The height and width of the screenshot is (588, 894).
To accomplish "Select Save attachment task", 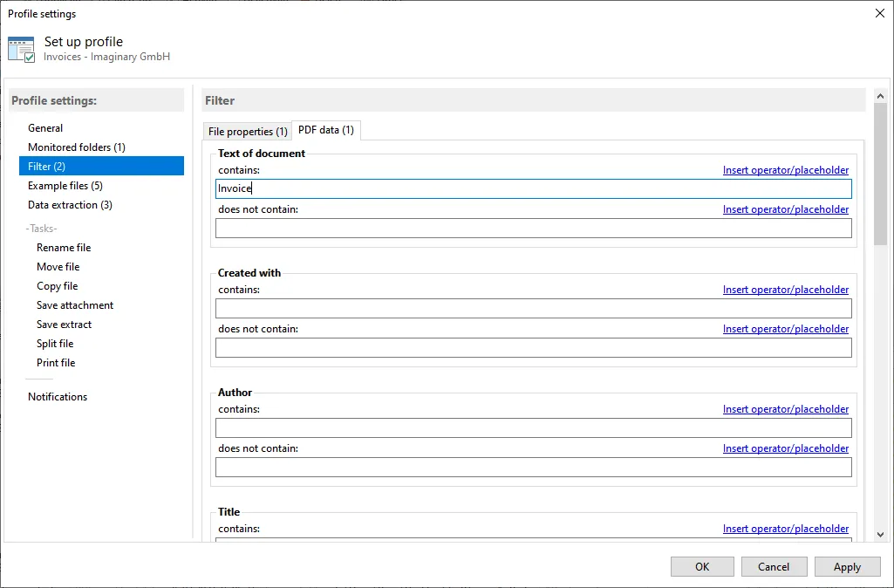I will 74,304.
